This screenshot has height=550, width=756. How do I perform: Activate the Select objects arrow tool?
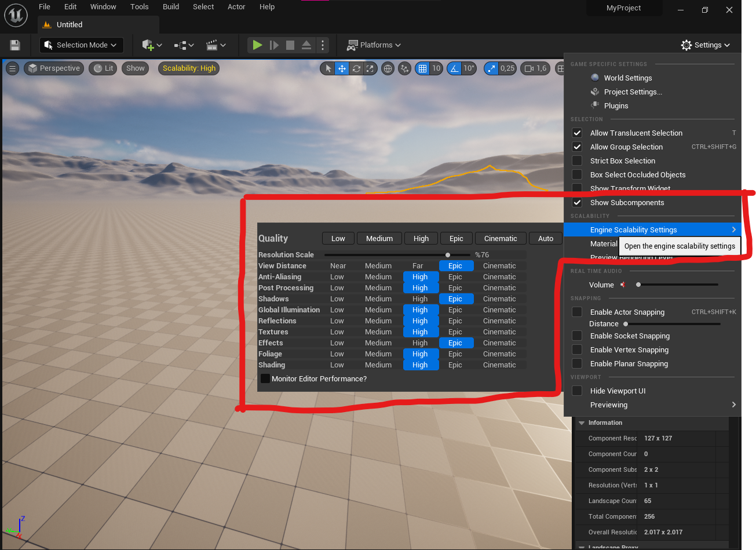(x=328, y=68)
